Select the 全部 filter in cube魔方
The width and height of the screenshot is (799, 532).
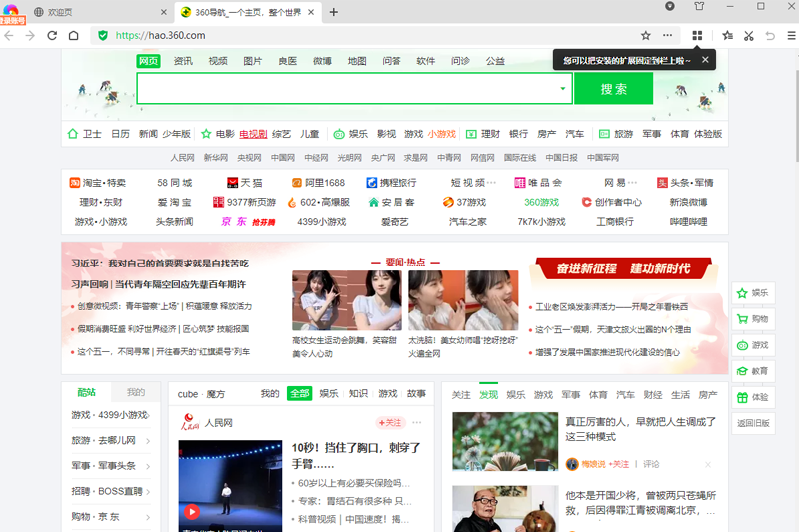point(299,393)
